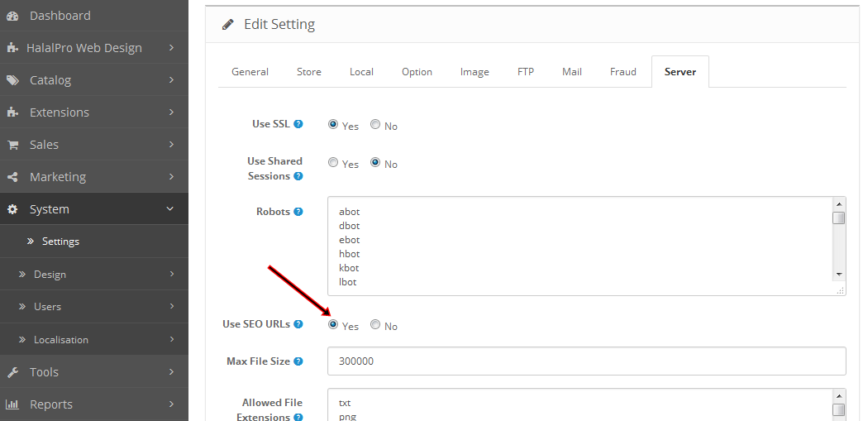
Task: Select Yes for Use SSL
Action: pos(332,125)
